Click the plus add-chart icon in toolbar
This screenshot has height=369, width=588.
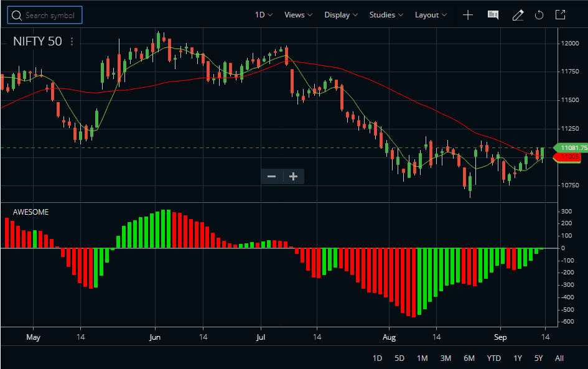(468, 15)
